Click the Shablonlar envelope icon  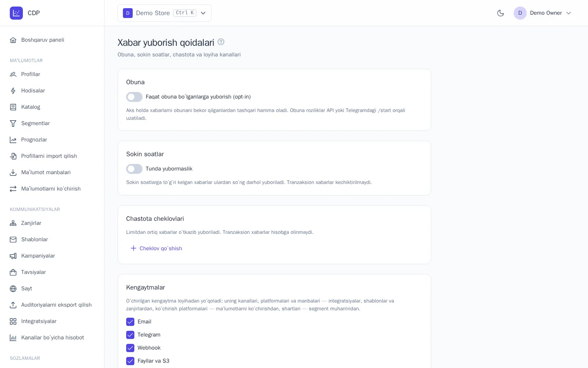[x=13, y=240]
